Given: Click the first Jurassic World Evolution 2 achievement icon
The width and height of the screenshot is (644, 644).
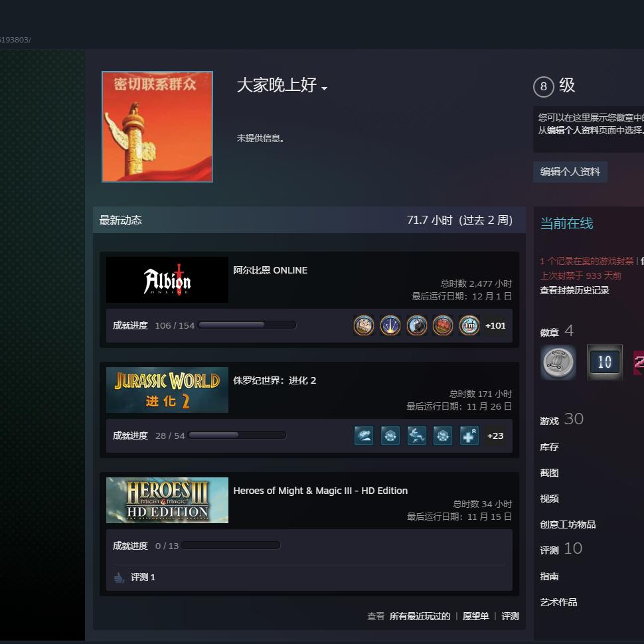Looking at the screenshot, I should 364,436.
